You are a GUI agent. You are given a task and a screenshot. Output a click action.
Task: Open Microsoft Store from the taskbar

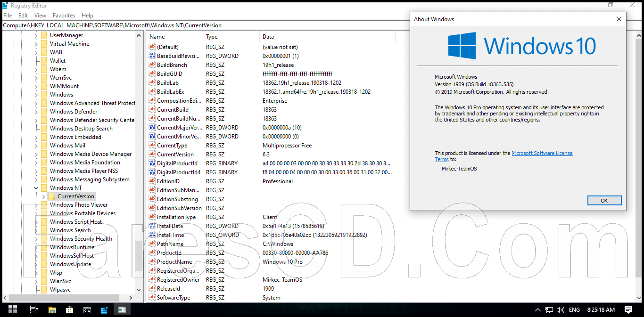[x=69, y=309]
